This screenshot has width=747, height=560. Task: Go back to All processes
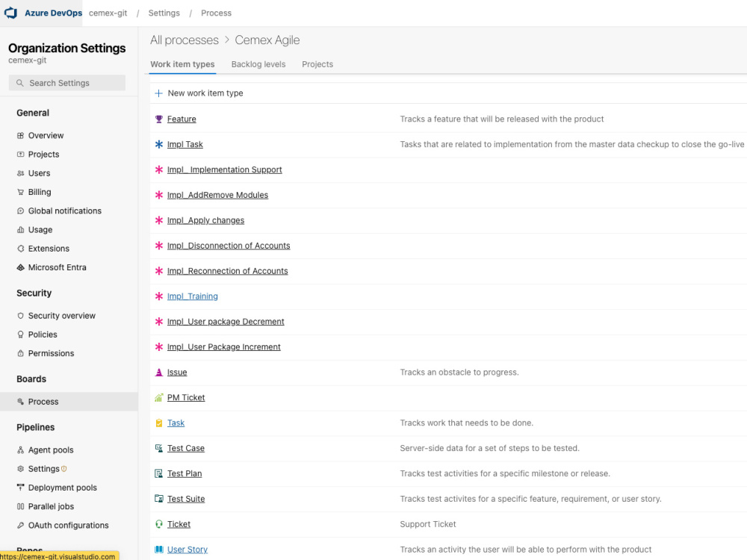(185, 40)
